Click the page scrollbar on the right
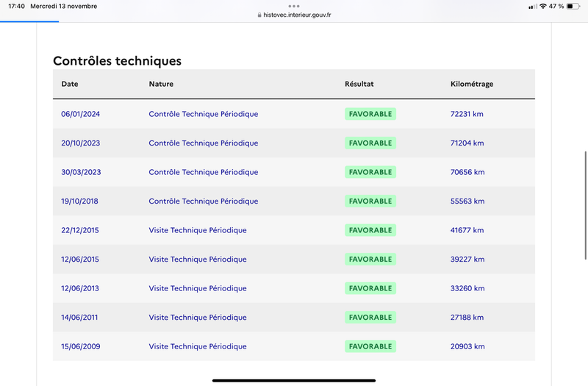 click(585, 205)
